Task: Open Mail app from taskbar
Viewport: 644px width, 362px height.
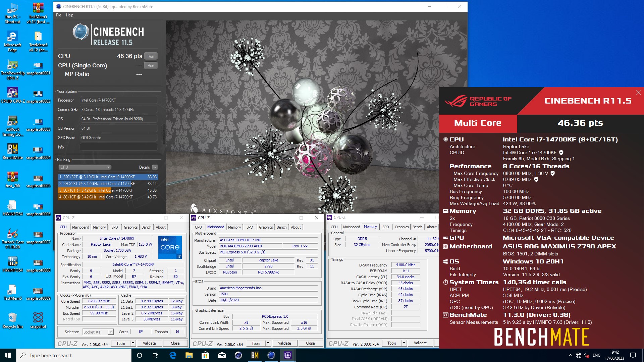Action: 222,355
